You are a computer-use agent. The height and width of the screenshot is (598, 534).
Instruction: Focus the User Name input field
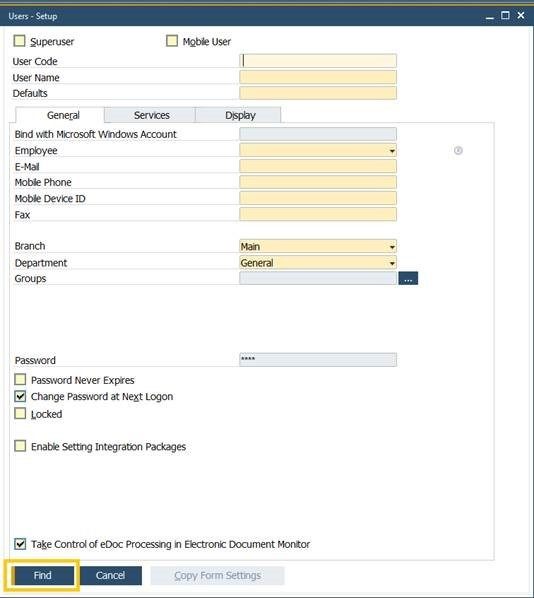(318, 77)
